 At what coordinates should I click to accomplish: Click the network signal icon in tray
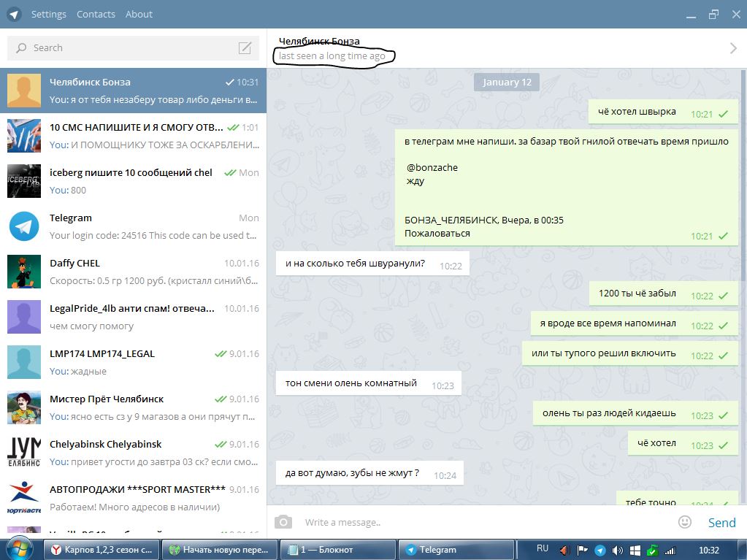670,551
